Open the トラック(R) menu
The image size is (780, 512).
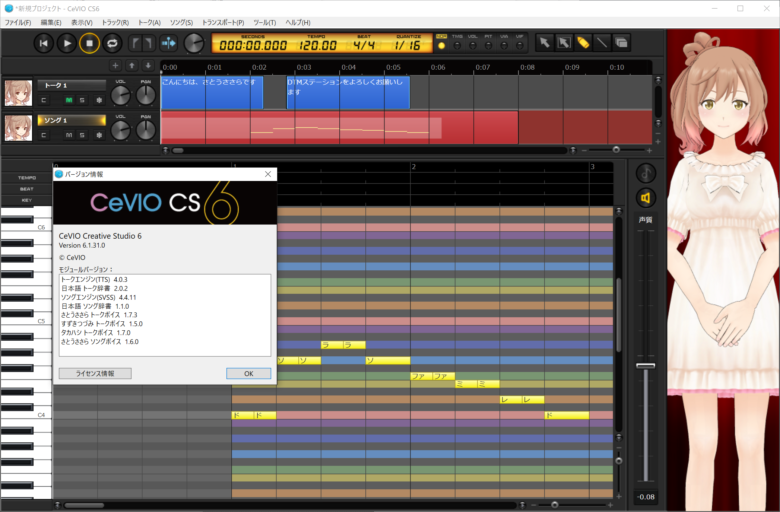(x=115, y=22)
